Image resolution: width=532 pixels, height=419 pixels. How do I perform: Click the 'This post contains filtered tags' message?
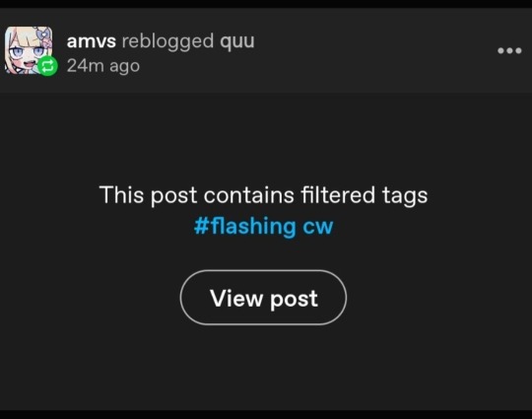point(263,195)
